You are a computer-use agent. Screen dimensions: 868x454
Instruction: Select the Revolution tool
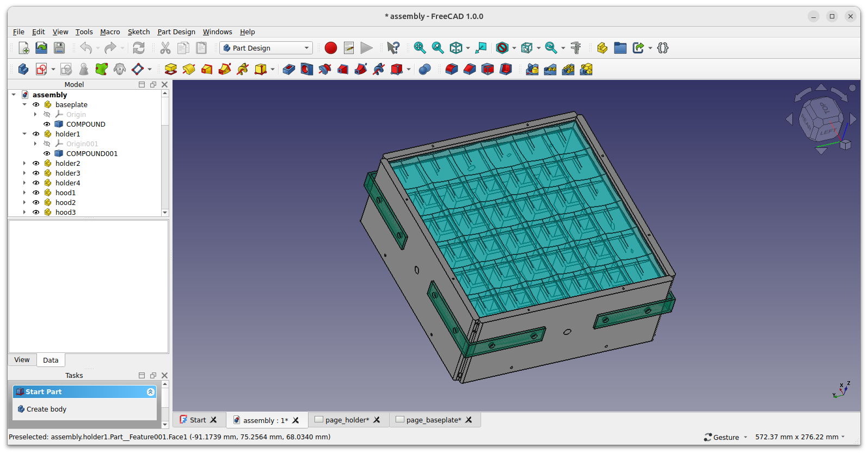[x=189, y=69]
